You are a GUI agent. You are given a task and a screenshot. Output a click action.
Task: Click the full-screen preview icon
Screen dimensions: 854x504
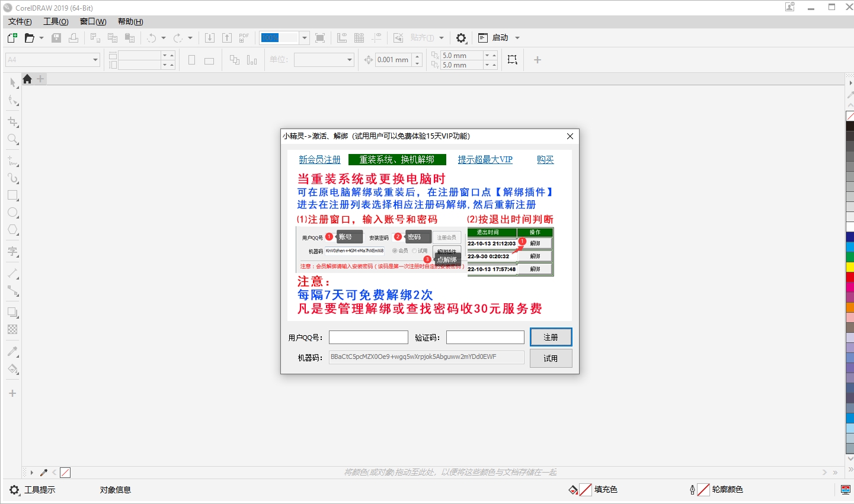(320, 38)
